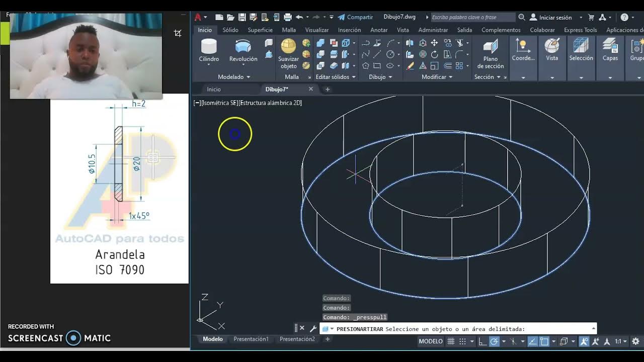The image size is (644, 362).
Task: Click the Array modify tool
Action: point(459,66)
